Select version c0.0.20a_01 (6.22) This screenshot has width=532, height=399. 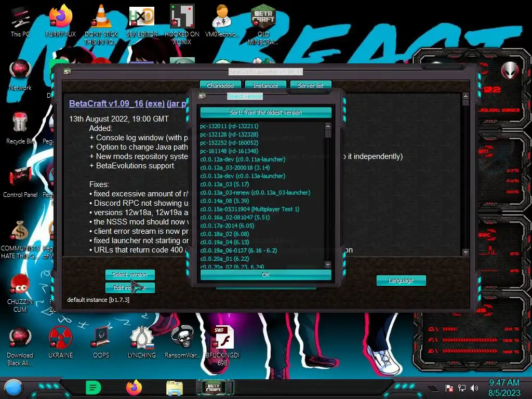coord(224,259)
